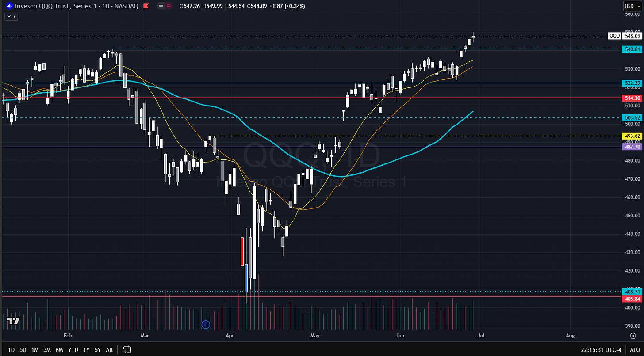
Task: Click the blue D dividend marker
Action: (205, 325)
